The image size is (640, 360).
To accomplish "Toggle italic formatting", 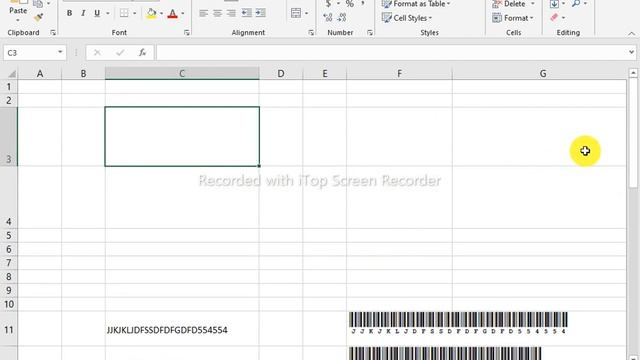I will click(x=83, y=13).
